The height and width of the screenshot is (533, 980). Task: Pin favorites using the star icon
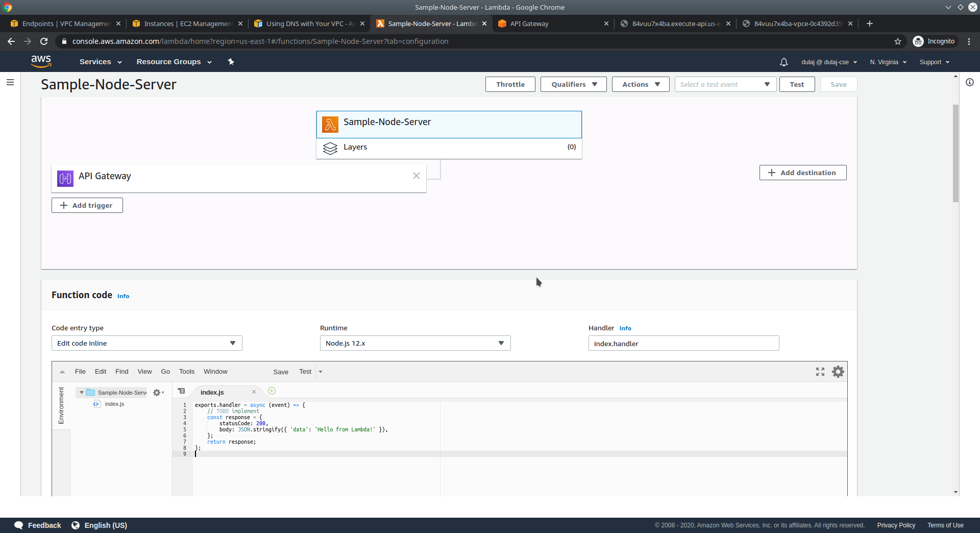(231, 61)
